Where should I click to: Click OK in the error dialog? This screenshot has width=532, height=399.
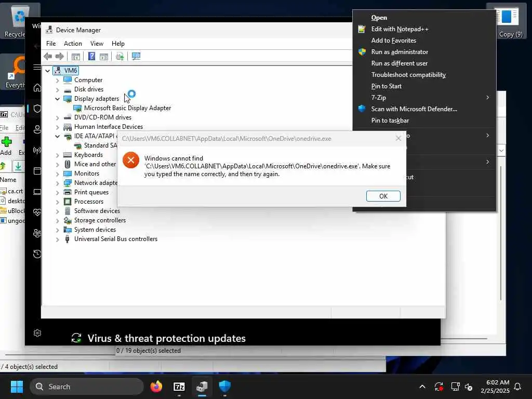click(383, 196)
